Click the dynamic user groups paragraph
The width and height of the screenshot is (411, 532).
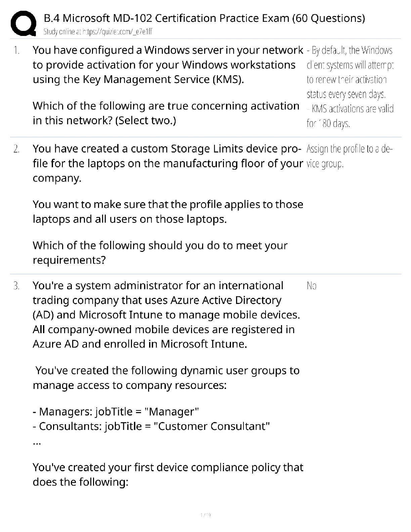(x=166, y=378)
